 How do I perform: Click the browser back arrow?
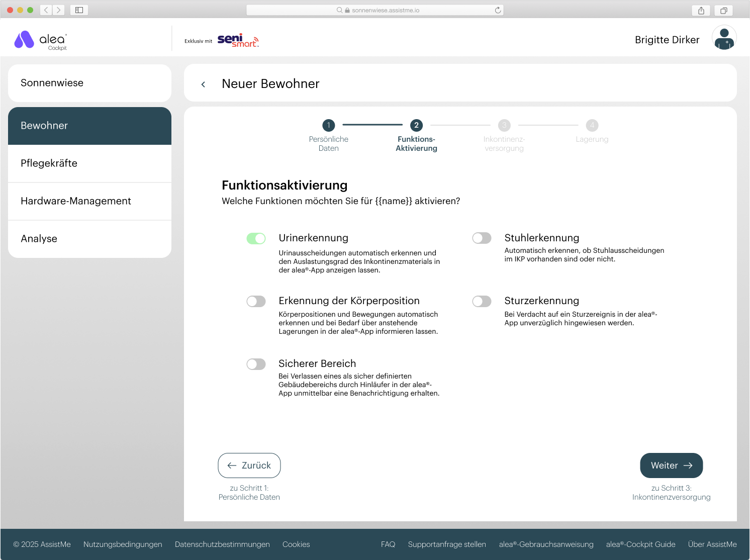[x=45, y=10]
